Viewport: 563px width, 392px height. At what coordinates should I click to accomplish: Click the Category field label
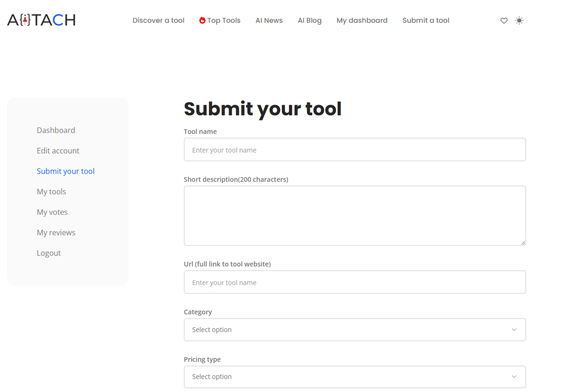coord(198,312)
